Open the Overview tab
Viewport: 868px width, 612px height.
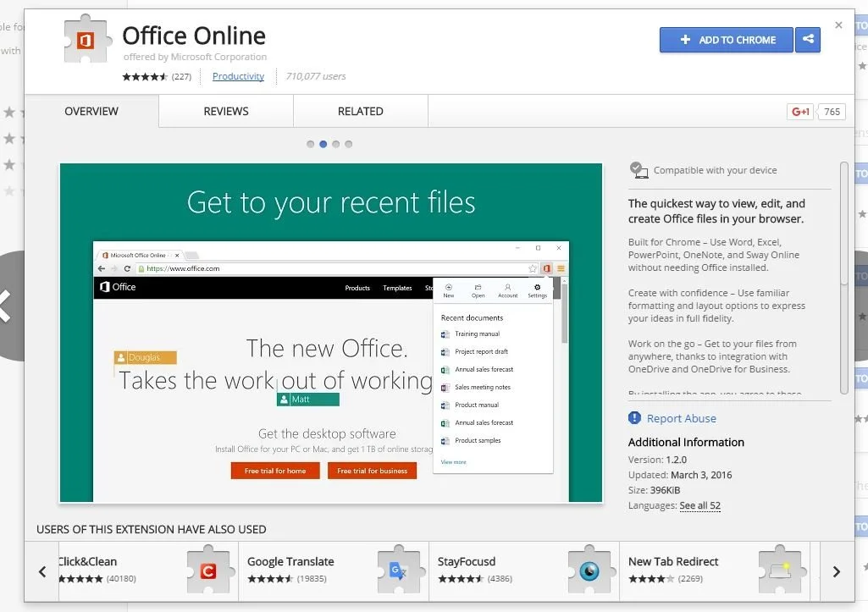click(91, 111)
